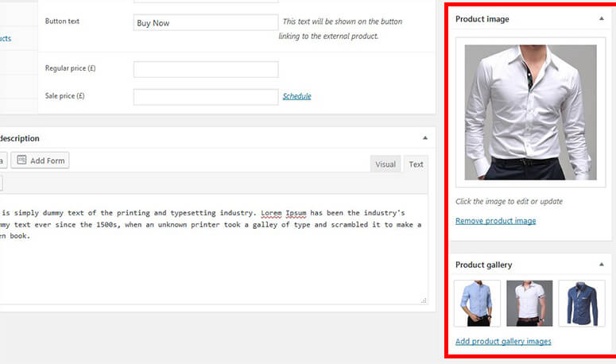Click the Button text input field

point(206,23)
